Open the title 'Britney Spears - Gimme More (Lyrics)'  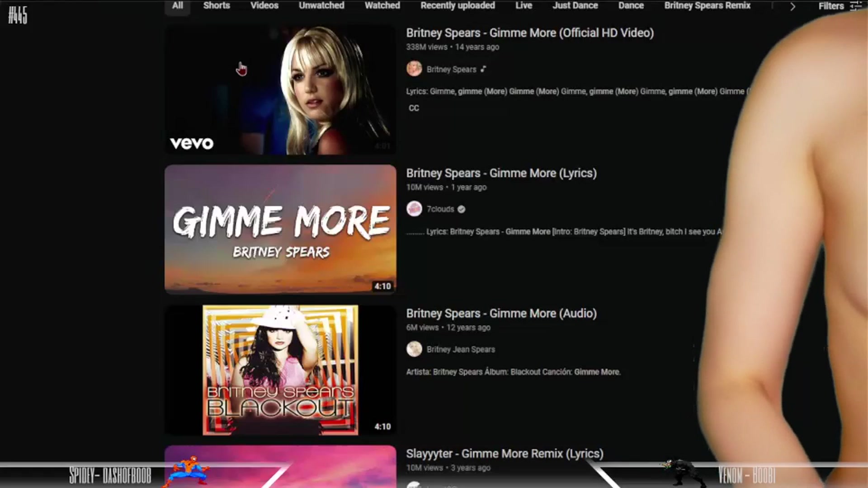point(501,173)
